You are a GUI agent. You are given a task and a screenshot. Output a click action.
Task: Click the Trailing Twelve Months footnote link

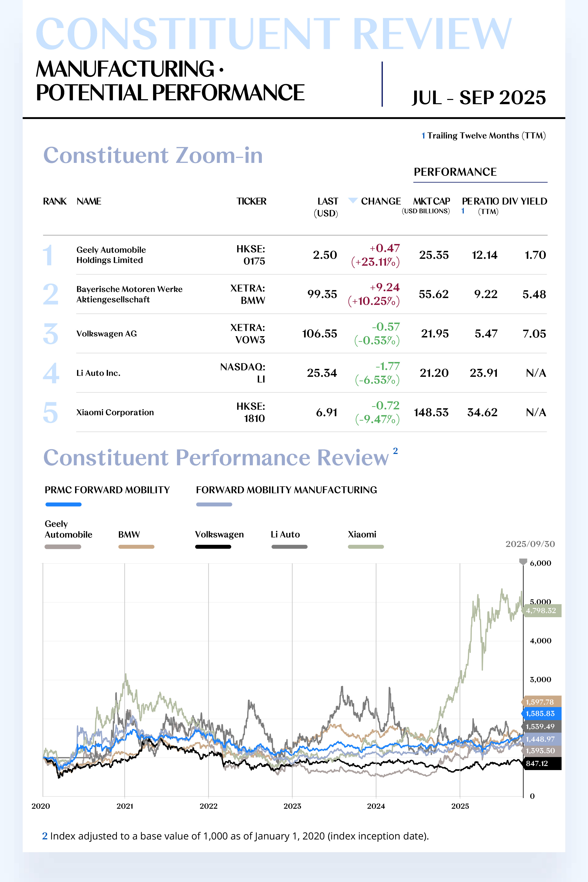point(483,136)
